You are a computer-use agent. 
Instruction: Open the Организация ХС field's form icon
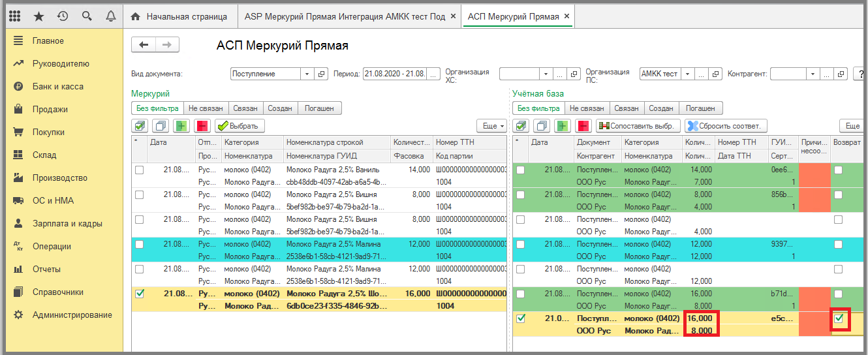[x=574, y=74]
